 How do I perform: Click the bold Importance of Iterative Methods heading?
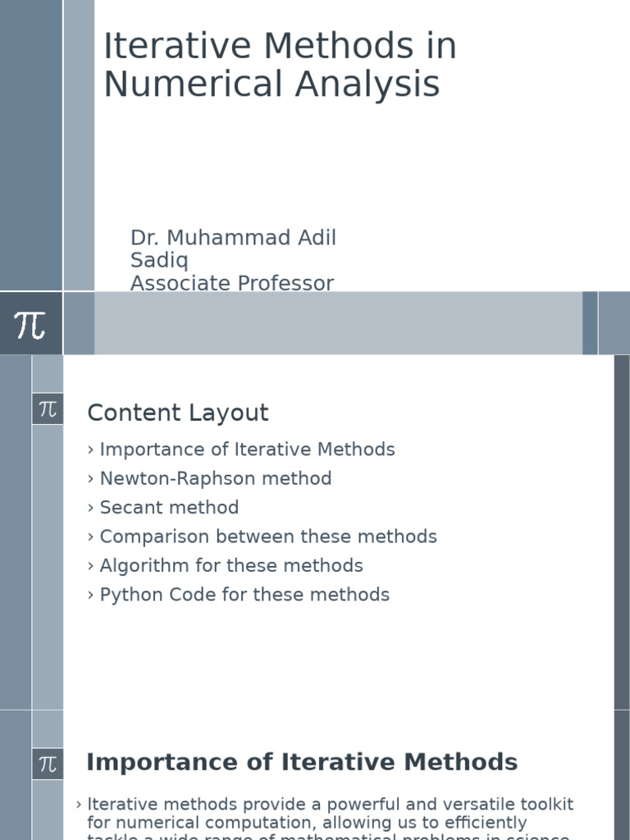(302, 762)
